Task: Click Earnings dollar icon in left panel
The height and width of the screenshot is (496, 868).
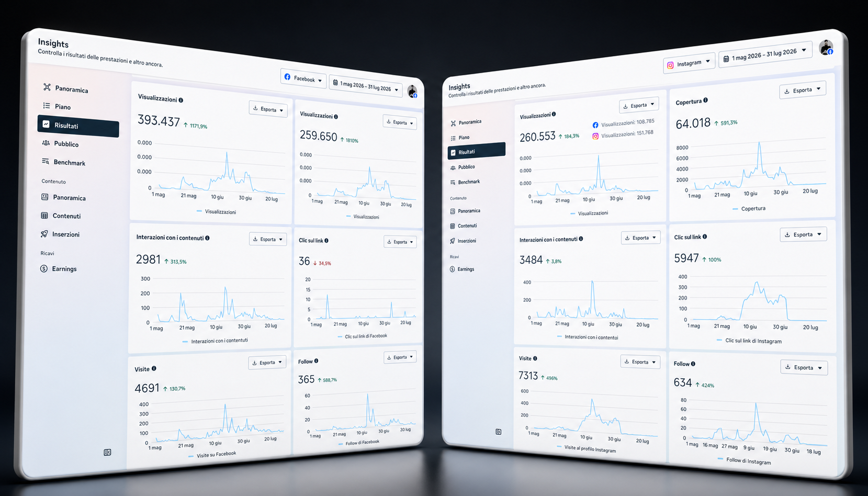Action: point(44,268)
